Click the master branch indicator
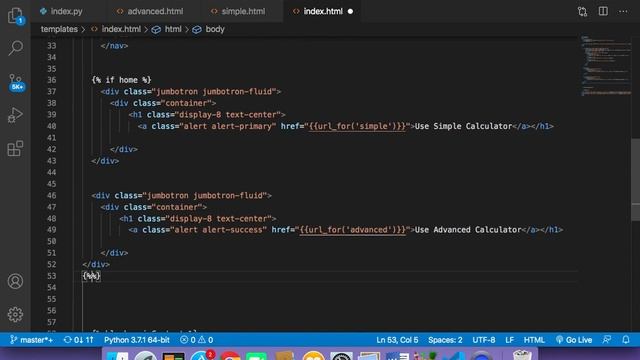 pyautogui.click(x=31, y=340)
